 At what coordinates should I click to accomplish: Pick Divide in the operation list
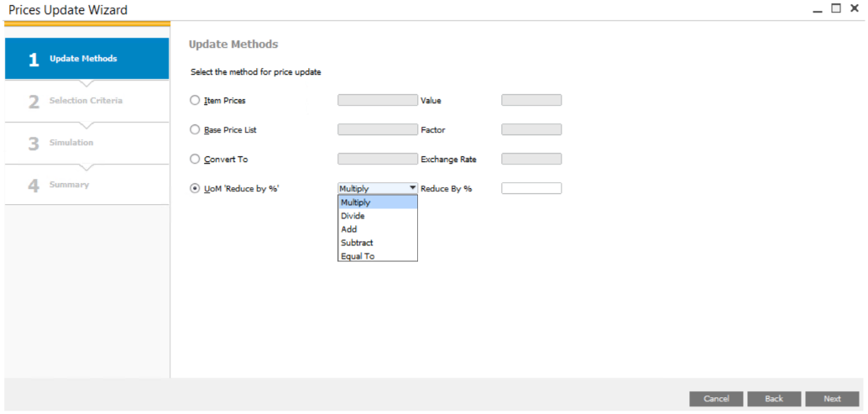[377, 216]
